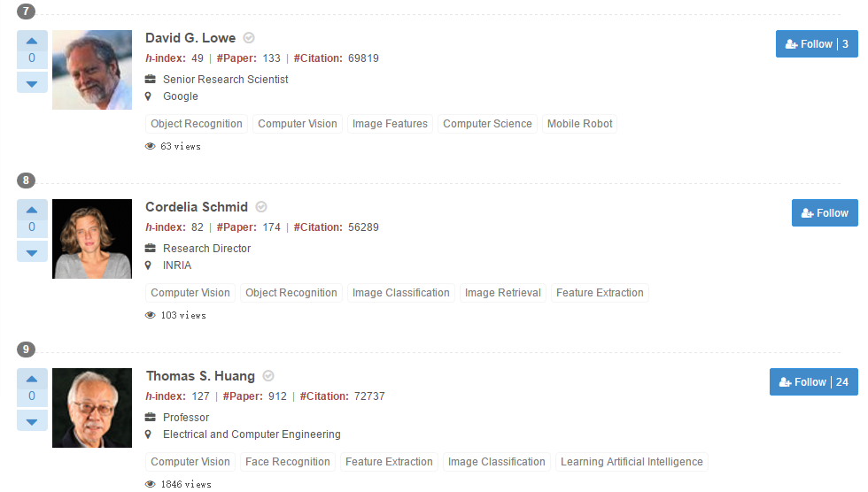The image size is (868, 492).
Task: Downvote David G. Lowe's entry
Action: [32, 83]
